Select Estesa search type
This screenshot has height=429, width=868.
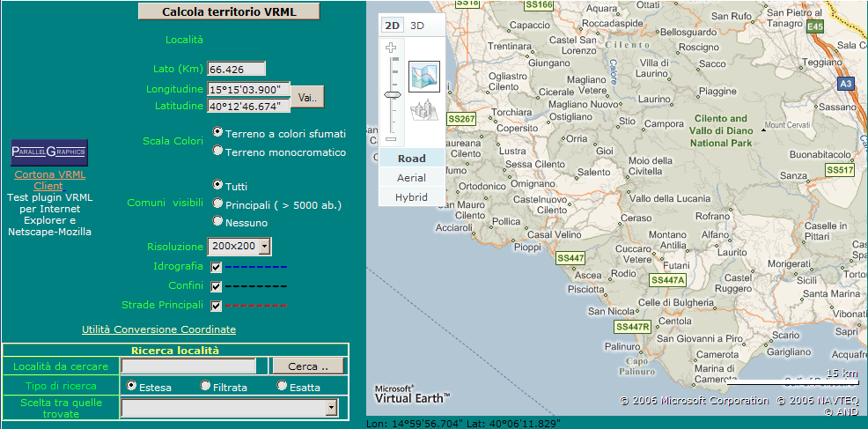(x=131, y=385)
